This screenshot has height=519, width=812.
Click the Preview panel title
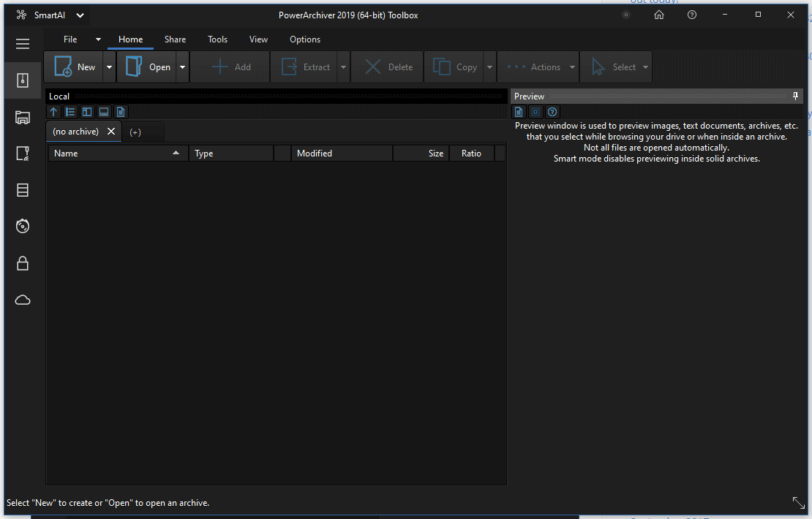click(x=529, y=96)
